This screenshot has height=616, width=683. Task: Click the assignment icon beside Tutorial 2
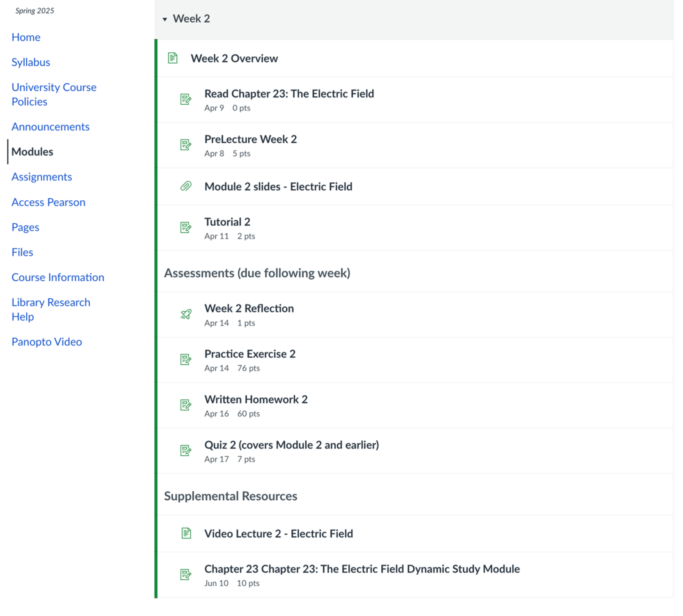(186, 228)
